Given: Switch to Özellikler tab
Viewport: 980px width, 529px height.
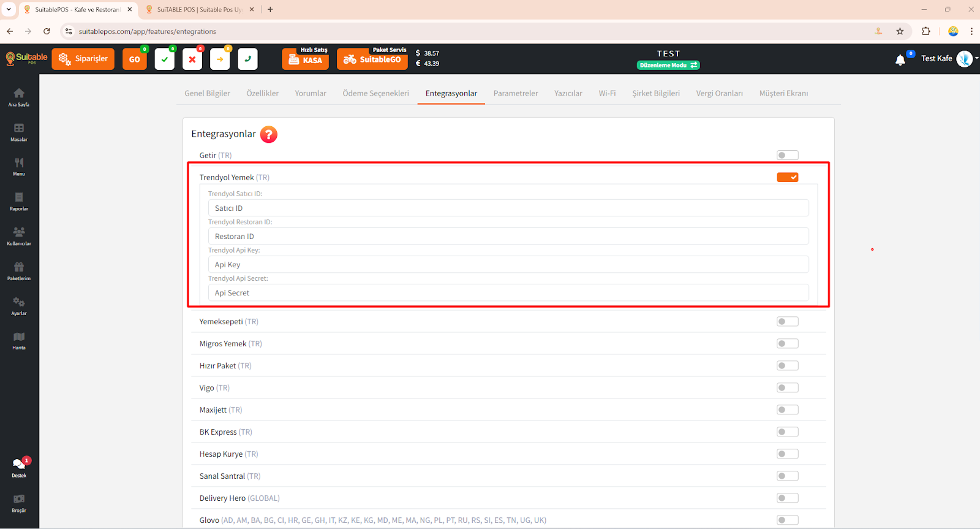Looking at the screenshot, I should 263,93.
